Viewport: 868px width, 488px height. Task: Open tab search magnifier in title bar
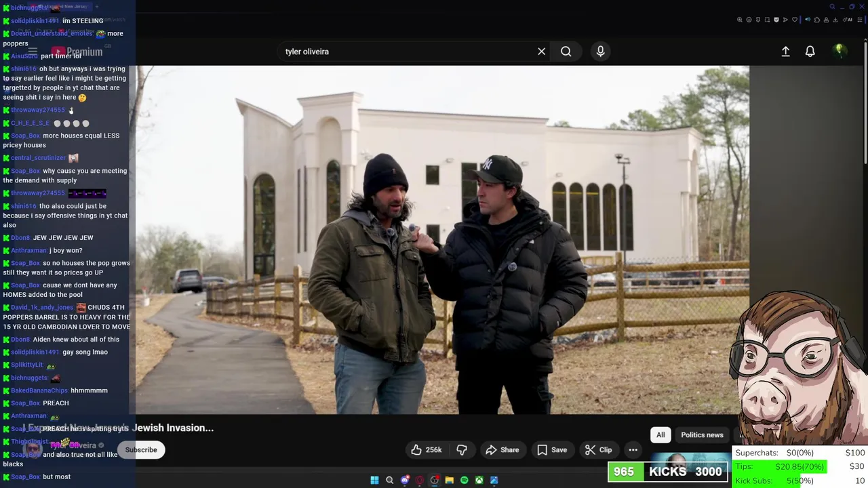[x=832, y=7]
